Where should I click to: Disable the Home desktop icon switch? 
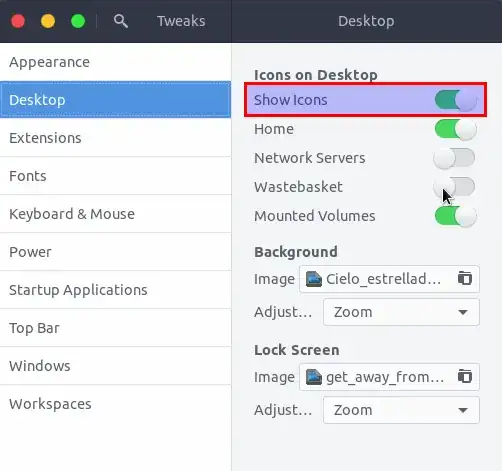pyautogui.click(x=456, y=129)
